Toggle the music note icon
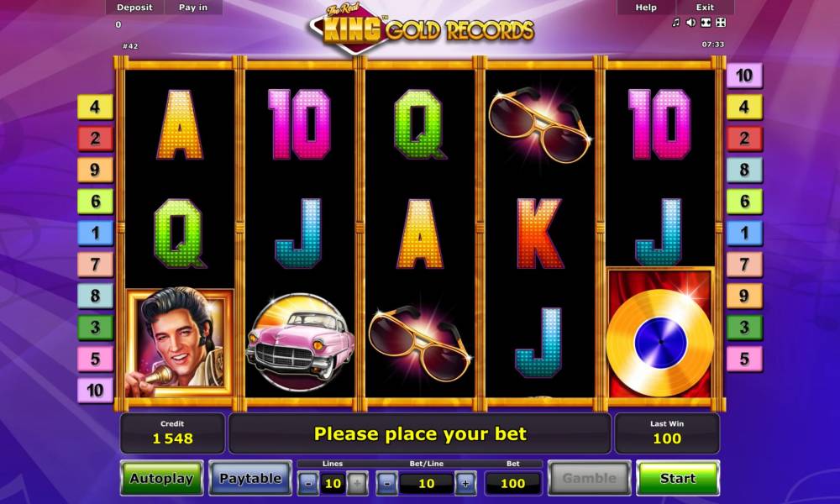Viewport: 840px width, 504px height. click(x=675, y=23)
